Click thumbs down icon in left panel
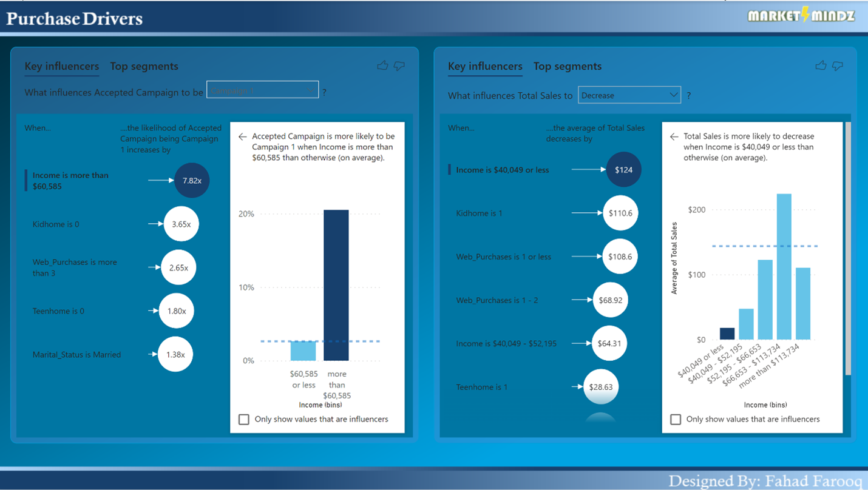This screenshot has width=868, height=490. pos(399,65)
